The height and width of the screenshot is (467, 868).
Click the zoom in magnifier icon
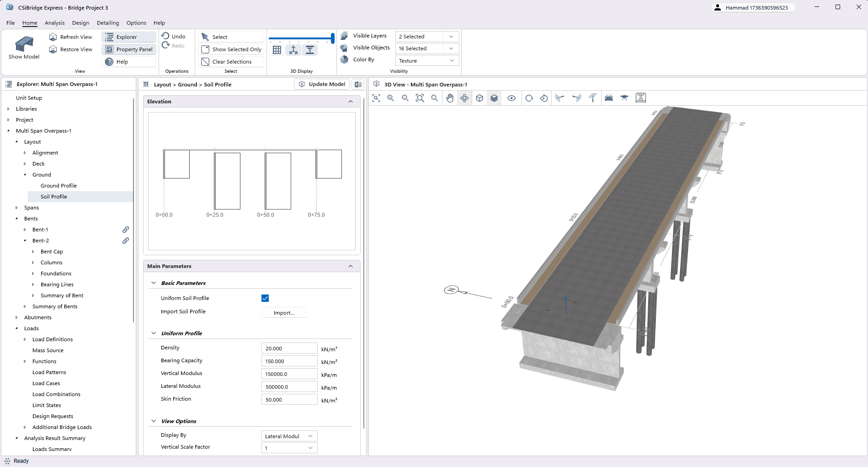[x=390, y=98]
